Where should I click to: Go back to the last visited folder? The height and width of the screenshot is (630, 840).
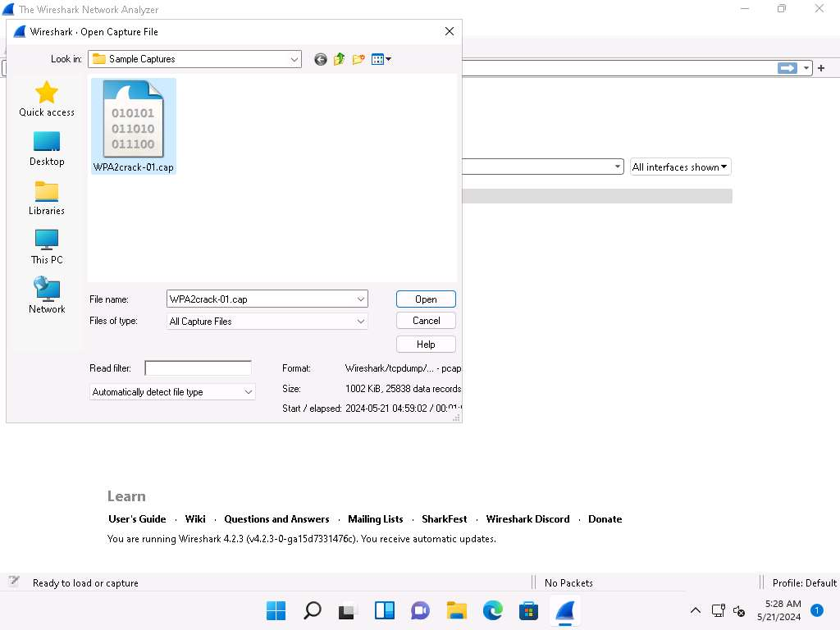point(321,59)
